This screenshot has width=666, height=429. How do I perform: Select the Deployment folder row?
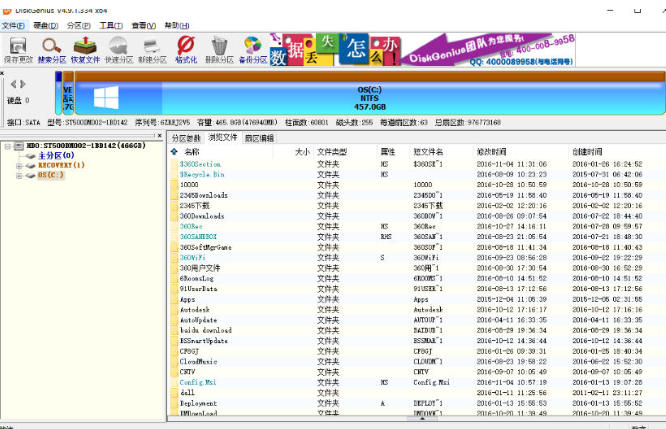pos(416,404)
